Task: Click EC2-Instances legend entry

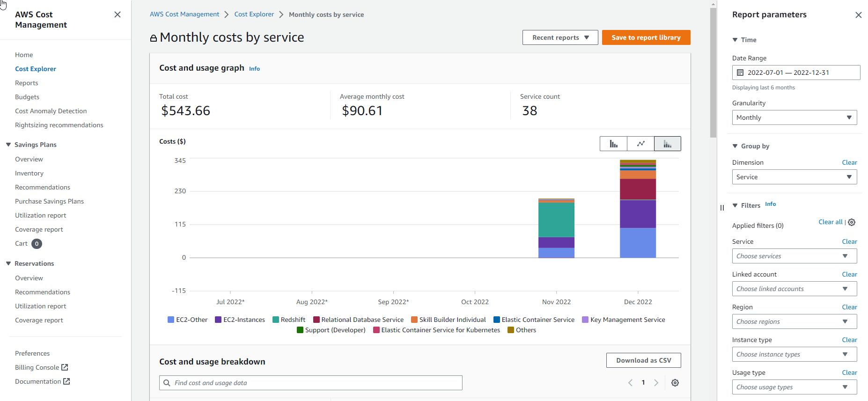Action: point(240,320)
